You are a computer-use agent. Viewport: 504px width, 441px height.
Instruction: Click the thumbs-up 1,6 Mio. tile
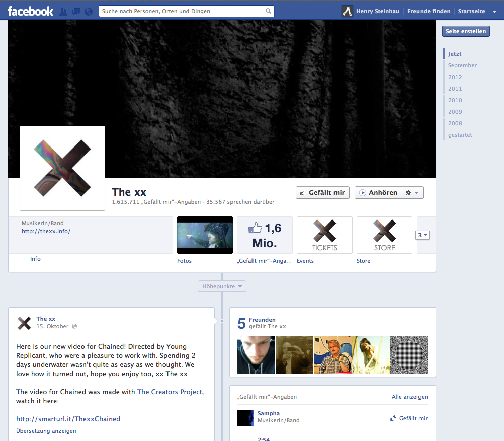[x=265, y=235]
